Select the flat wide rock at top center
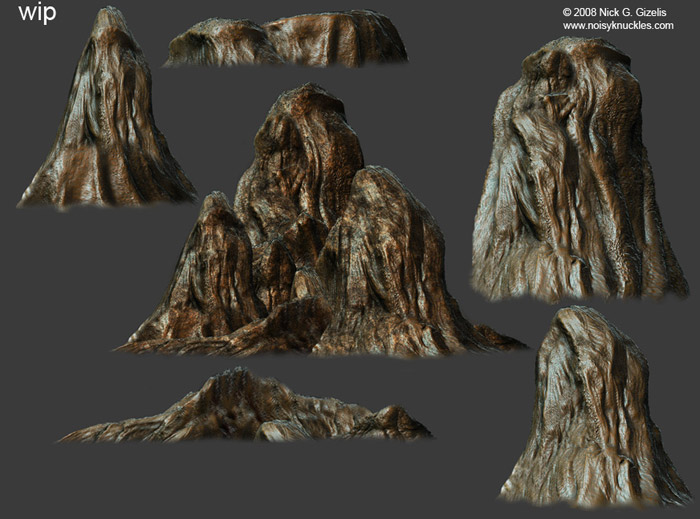The height and width of the screenshot is (519, 700). [x=286, y=39]
